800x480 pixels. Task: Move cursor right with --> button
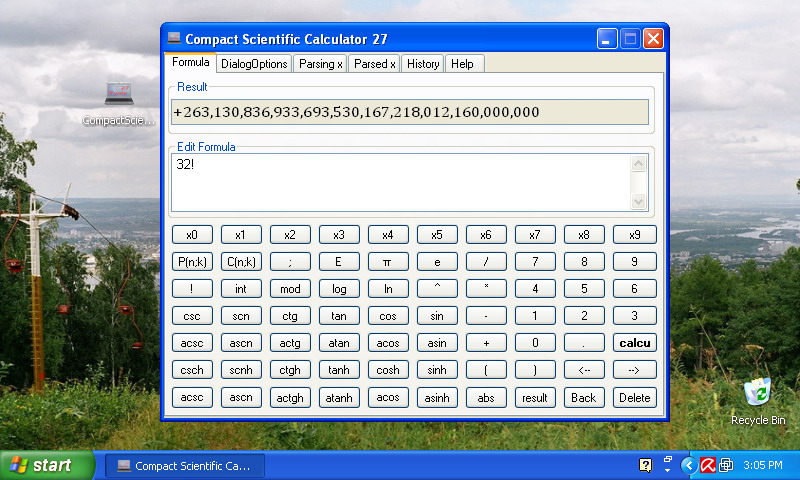(x=635, y=370)
